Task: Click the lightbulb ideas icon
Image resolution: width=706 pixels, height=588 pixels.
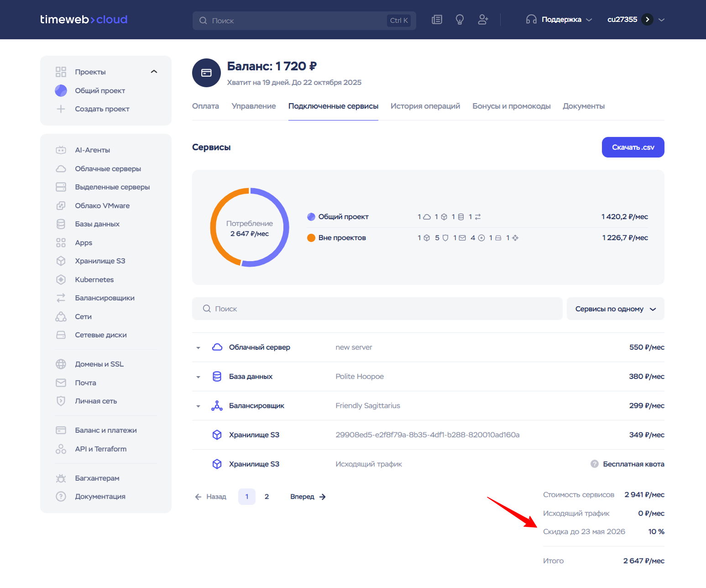Action: [460, 20]
